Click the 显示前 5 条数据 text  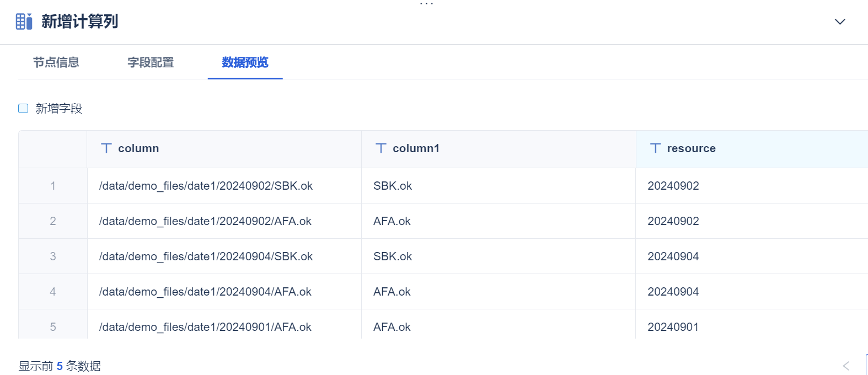60,366
